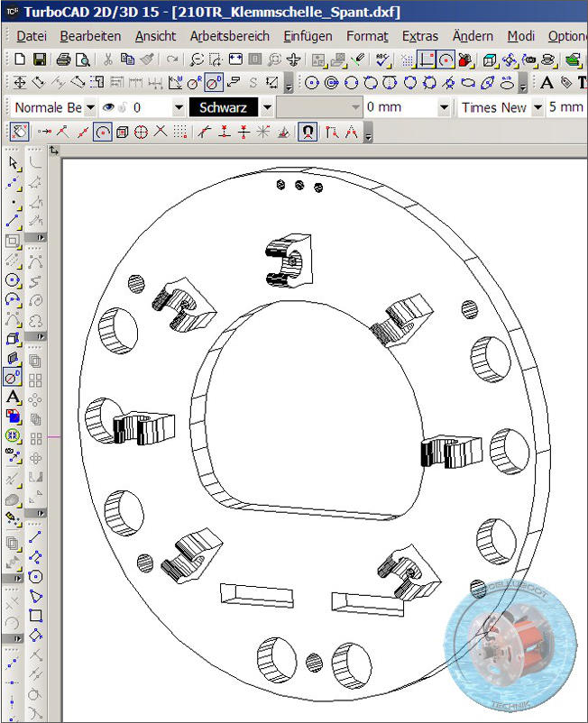The height and width of the screenshot is (723, 588).
Task: Toggle the Intersection snap X icon
Action: (x=161, y=133)
